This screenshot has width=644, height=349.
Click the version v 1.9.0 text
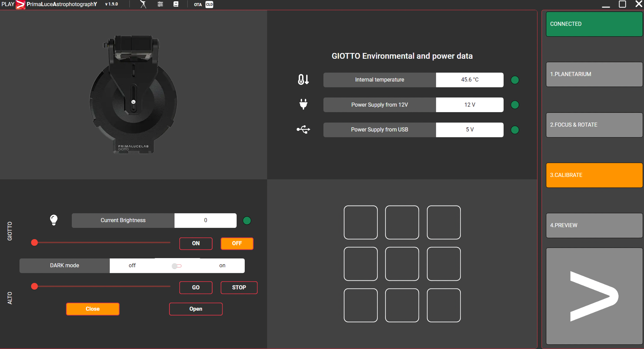click(111, 4)
